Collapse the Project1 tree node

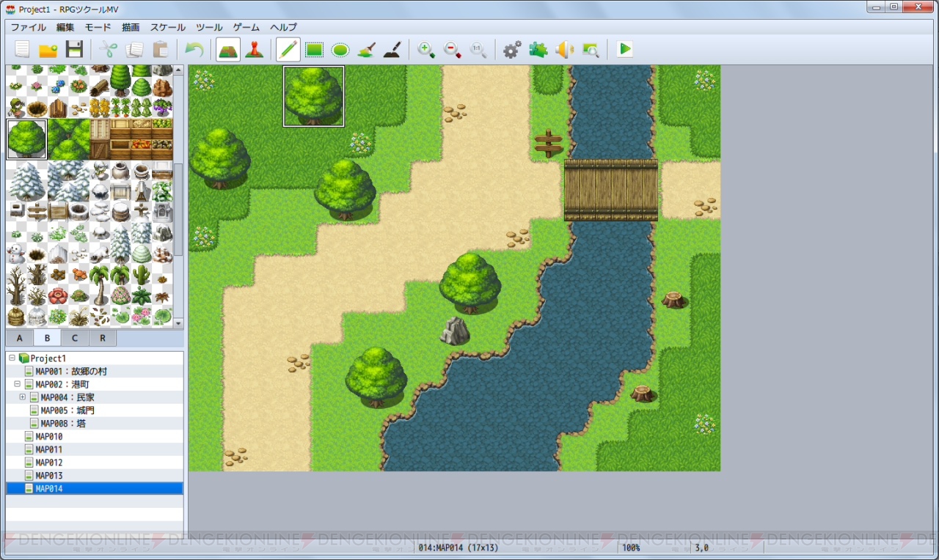click(12, 358)
